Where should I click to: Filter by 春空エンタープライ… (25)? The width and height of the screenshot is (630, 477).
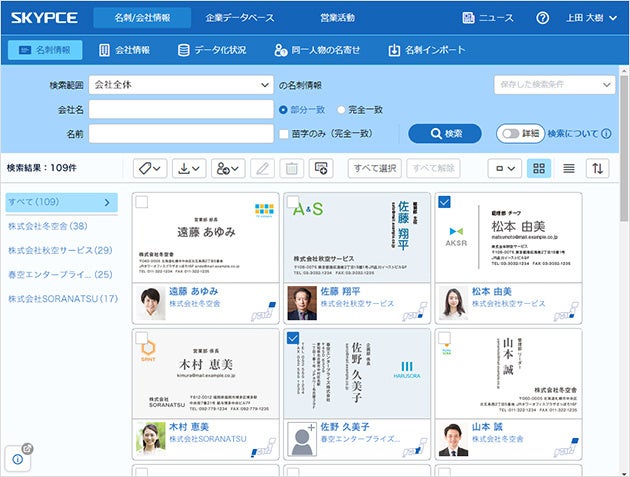60,274
